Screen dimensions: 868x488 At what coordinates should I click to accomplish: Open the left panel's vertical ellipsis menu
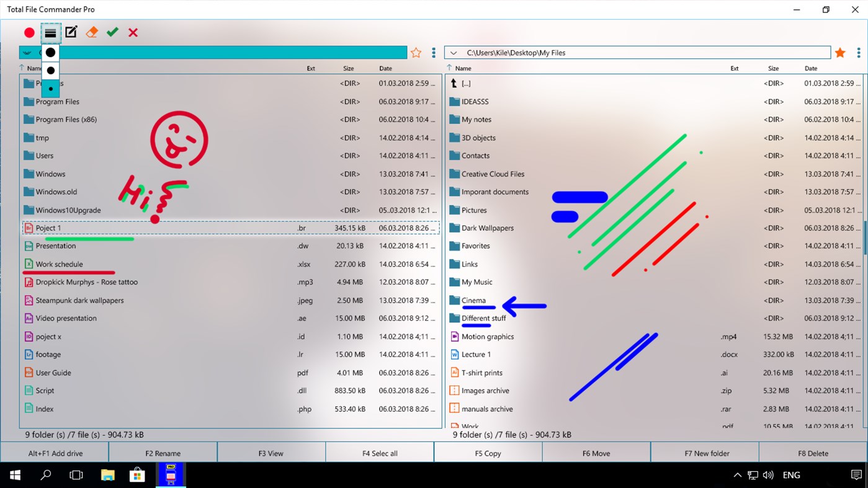click(433, 53)
